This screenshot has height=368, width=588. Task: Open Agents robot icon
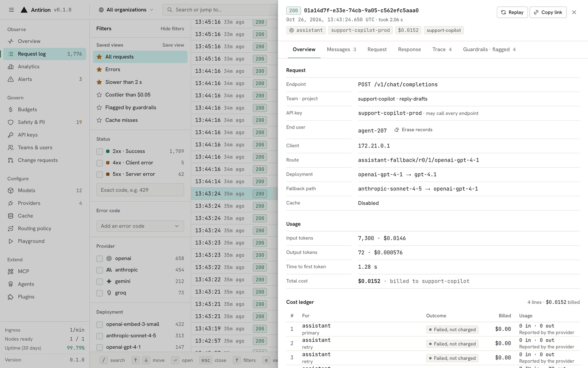[x=11, y=284]
